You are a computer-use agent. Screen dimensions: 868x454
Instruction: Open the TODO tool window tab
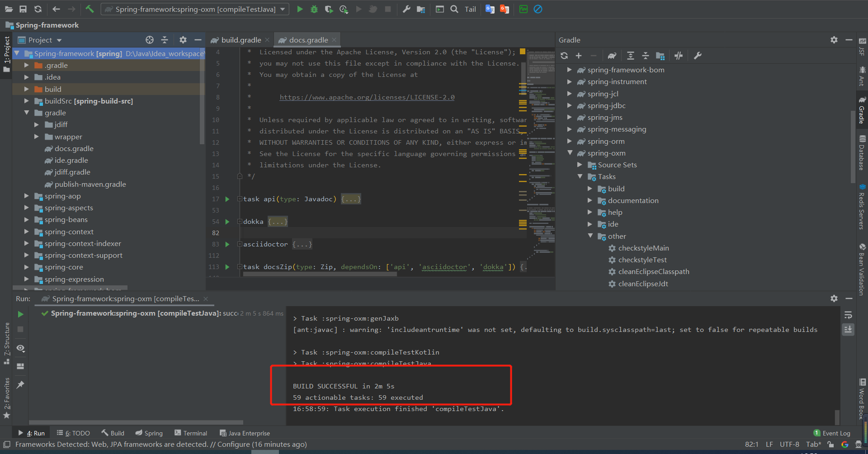[73, 433]
